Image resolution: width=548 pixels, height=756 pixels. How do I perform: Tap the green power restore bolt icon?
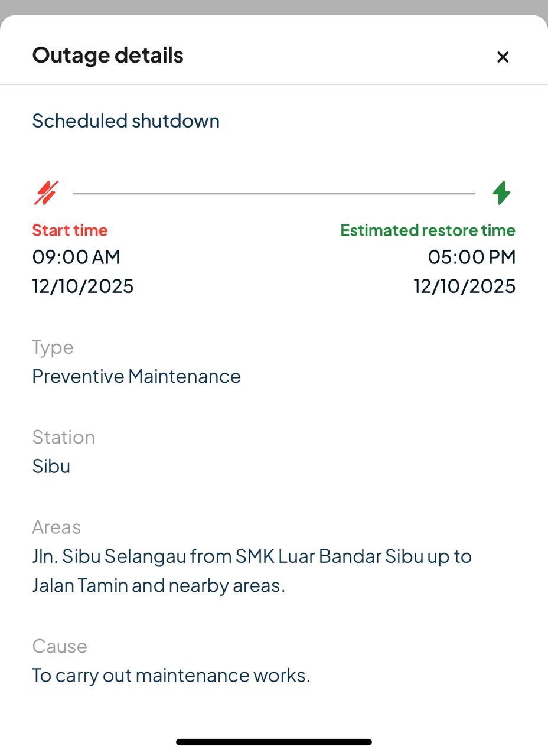point(501,193)
